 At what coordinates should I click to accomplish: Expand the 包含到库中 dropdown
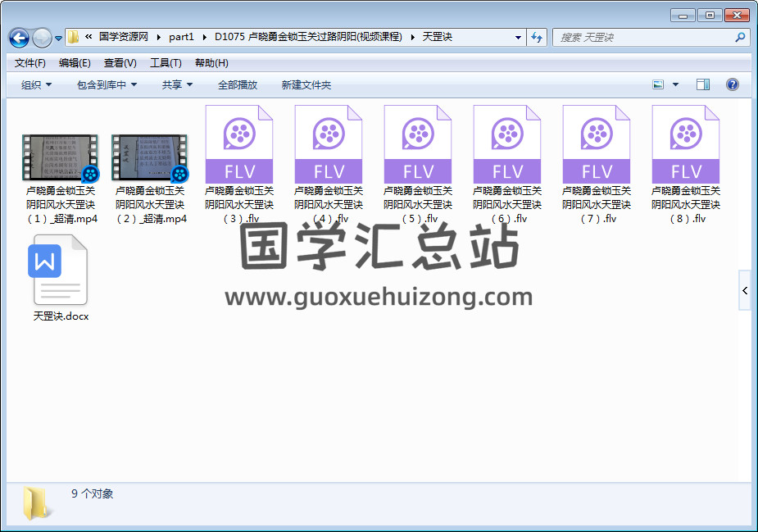pyautogui.click(x=107, y=84)
